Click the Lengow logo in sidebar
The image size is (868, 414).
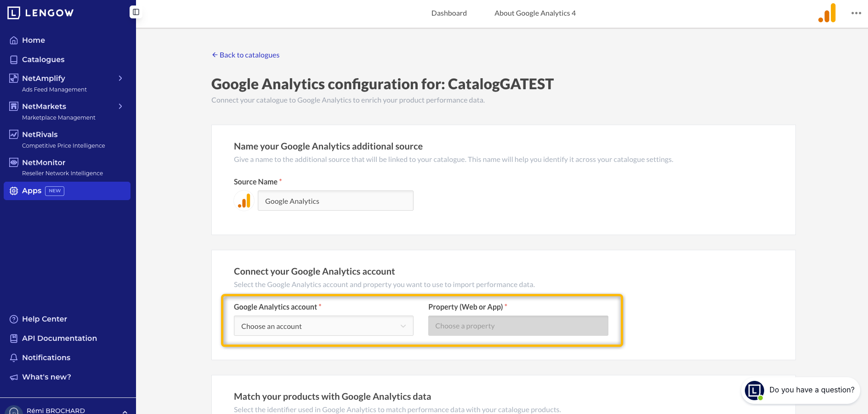tap(40, 13)
